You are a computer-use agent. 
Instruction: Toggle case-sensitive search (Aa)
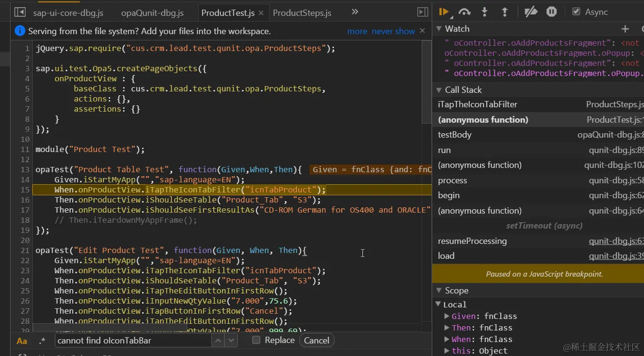[22, 341]
